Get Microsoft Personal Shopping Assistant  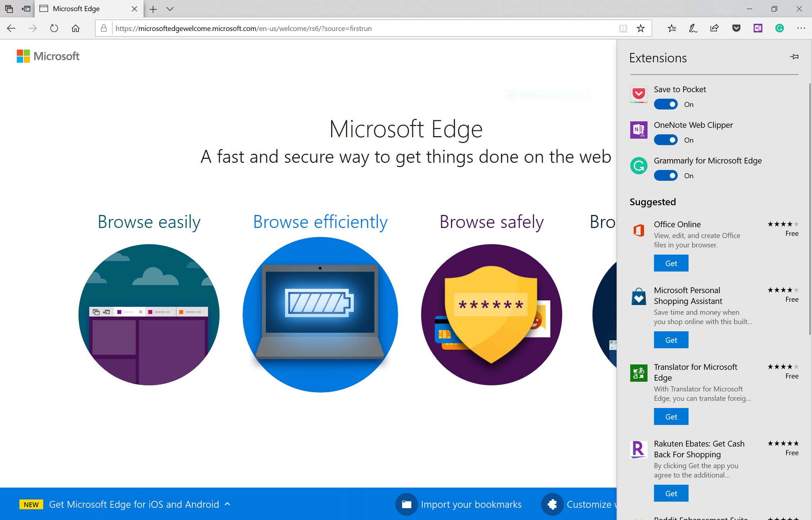671,340
